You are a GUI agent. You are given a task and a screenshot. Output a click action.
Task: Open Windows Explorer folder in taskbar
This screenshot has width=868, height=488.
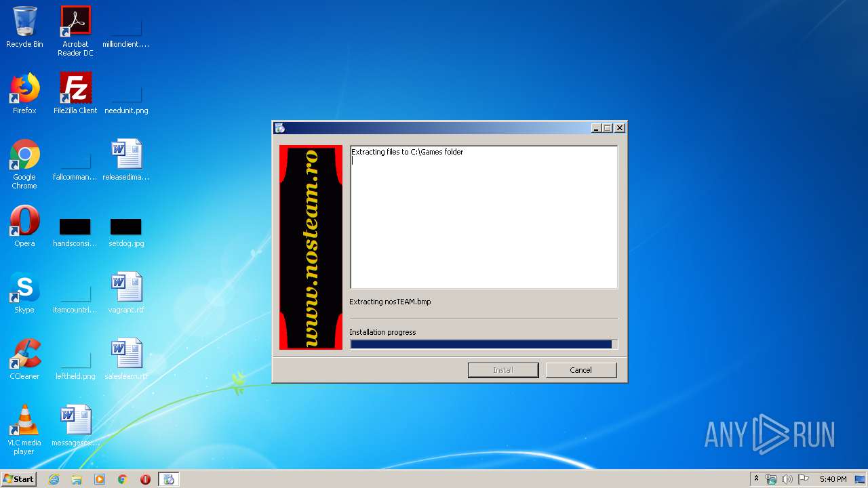77,479
